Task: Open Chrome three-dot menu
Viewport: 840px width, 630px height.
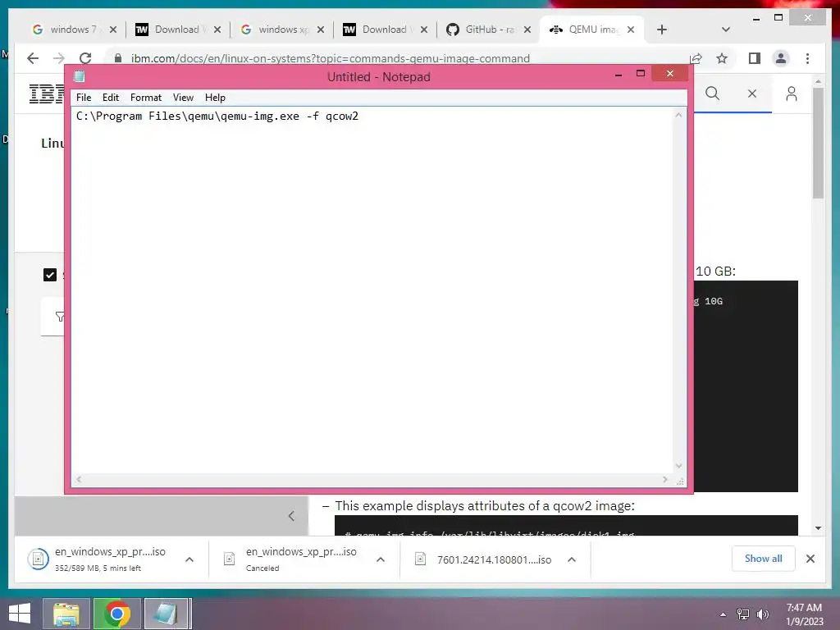Action: pos(807,58)
